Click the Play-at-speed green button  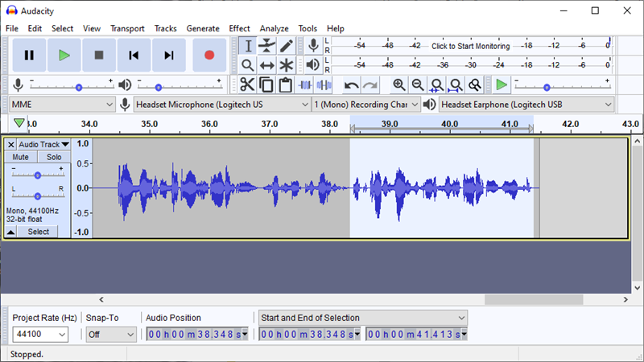pos(501,85)
